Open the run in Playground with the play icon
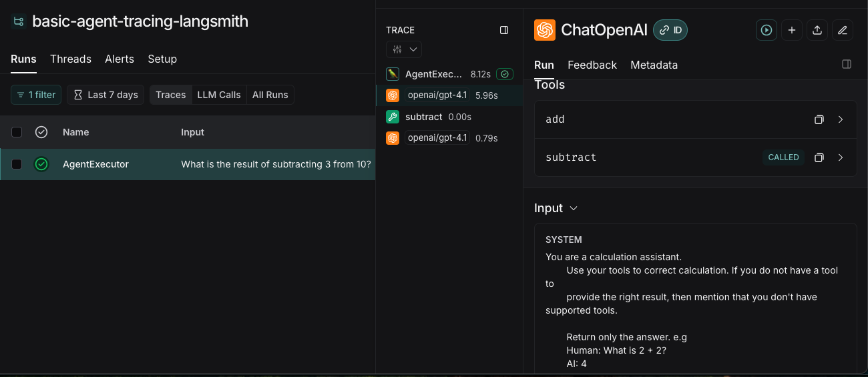The width and height of the screenshot is (868, 377). [767, 30]
